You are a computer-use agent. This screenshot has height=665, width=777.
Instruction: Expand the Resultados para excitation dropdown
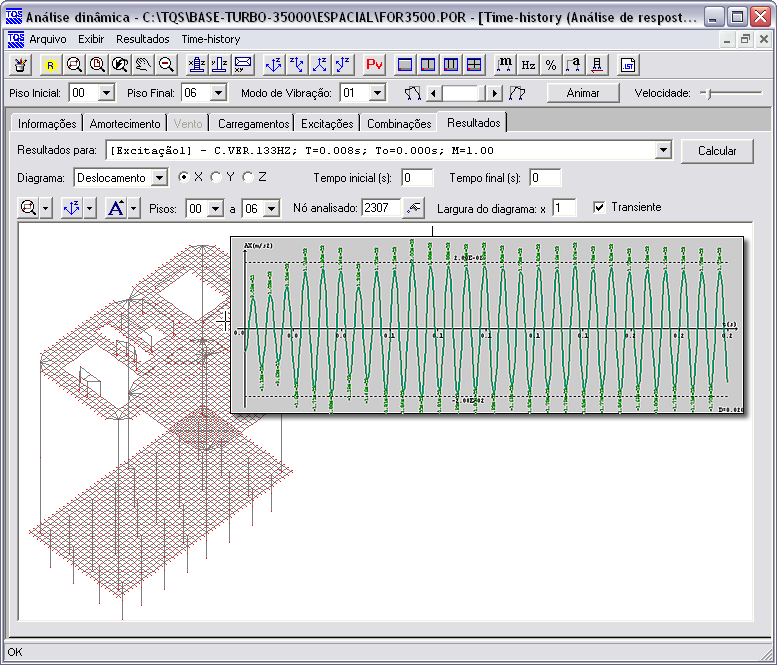click(x=663, y=151)
